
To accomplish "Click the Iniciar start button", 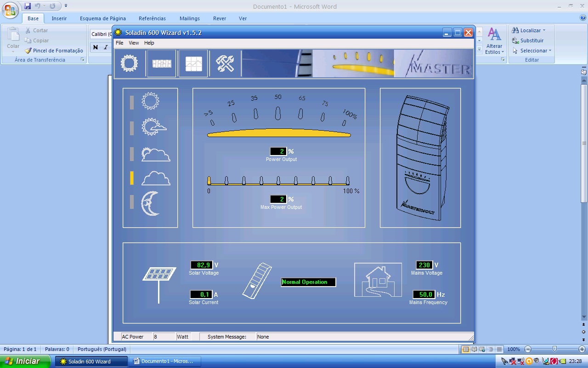I will [x=25, y=361].
